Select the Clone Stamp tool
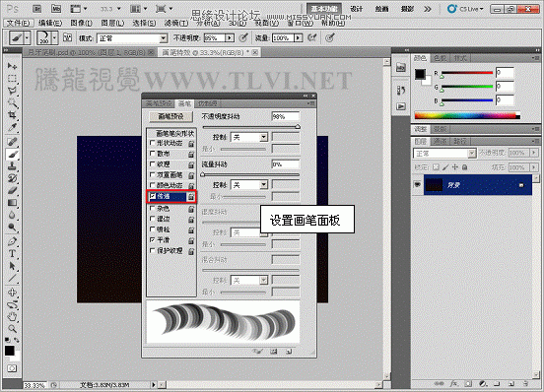The width and height of the screenshot is (544, 392). pyautogui.click(x=12, y=166)
